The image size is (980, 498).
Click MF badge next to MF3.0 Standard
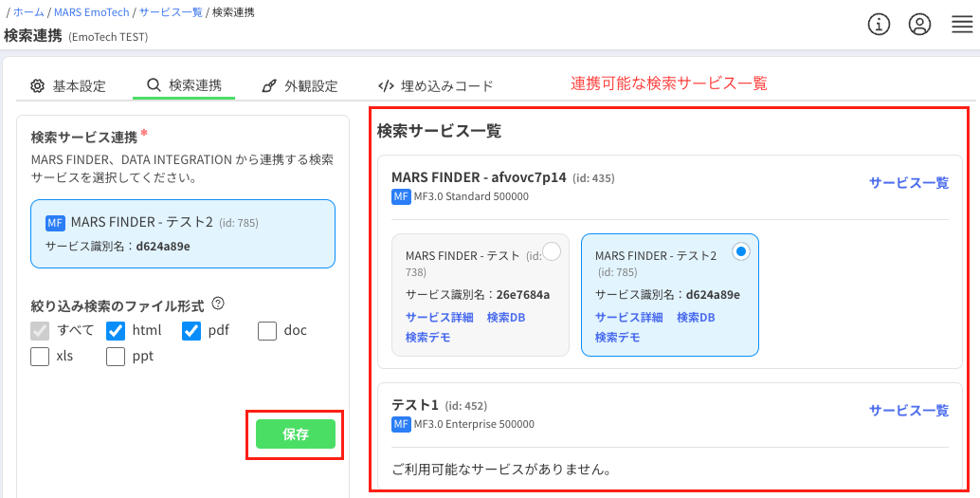click(401, 197)
